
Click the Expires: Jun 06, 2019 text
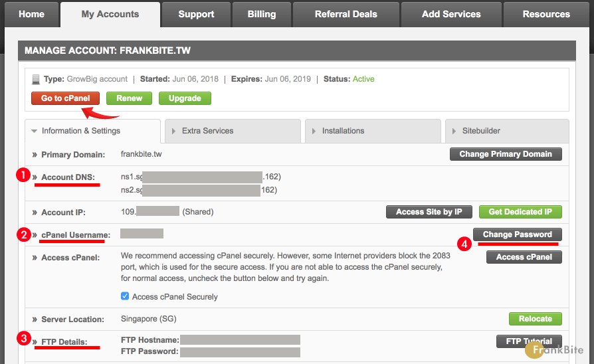(x=271, y=79)
